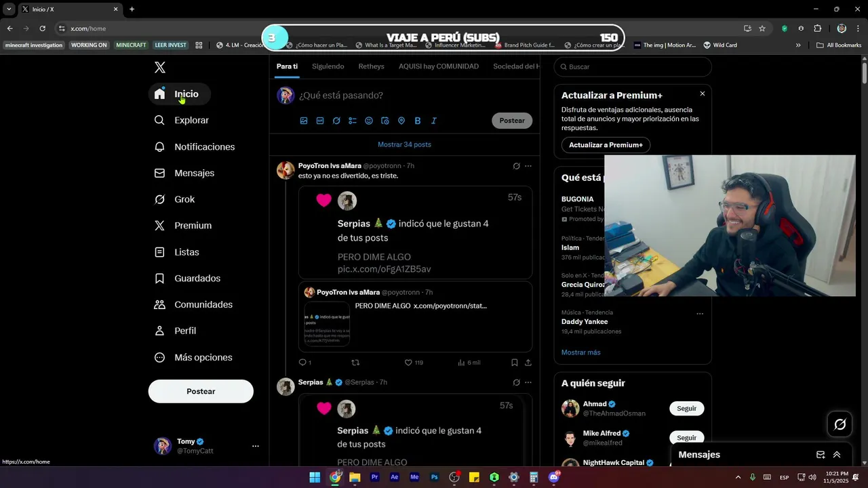Click the Grok icon in the composer toolbar
This screenshot has width=868, height=488.
coord(336,121)
